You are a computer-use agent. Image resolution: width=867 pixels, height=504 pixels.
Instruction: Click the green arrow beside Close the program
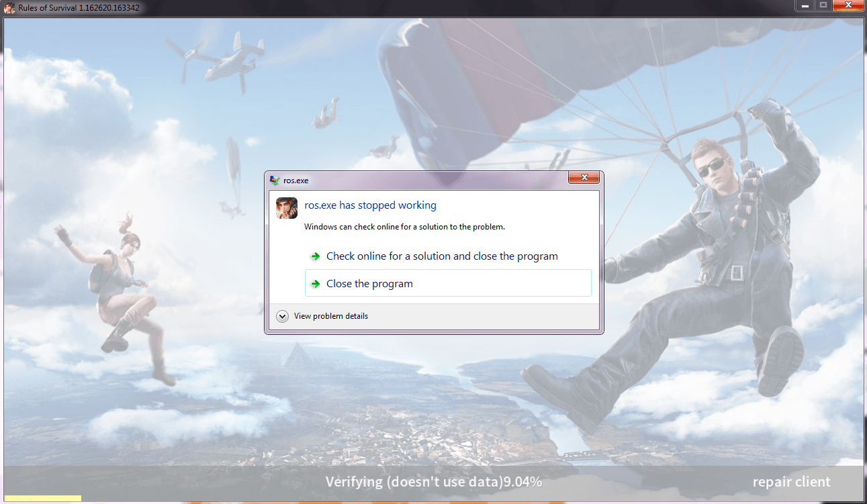tap(315, 284)
